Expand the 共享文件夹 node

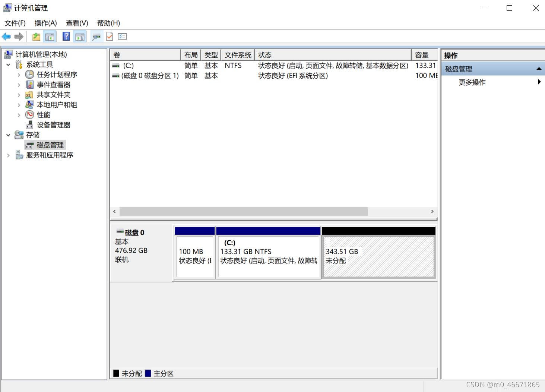click(x=19, y=95)
